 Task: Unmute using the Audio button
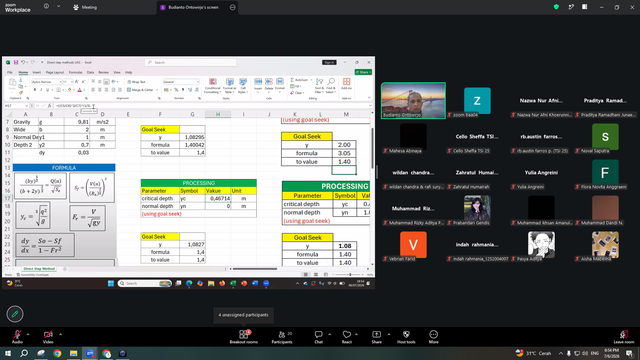[x=17, y=337]
